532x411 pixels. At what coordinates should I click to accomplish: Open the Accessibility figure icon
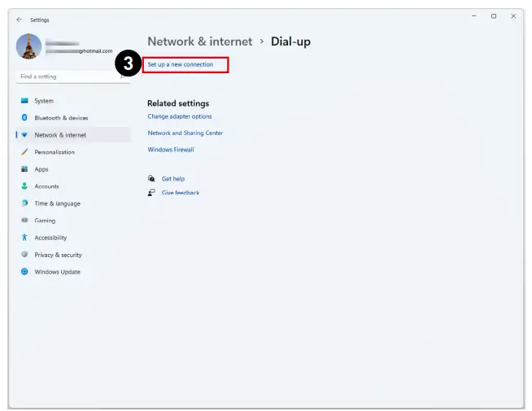coord(24,238)
